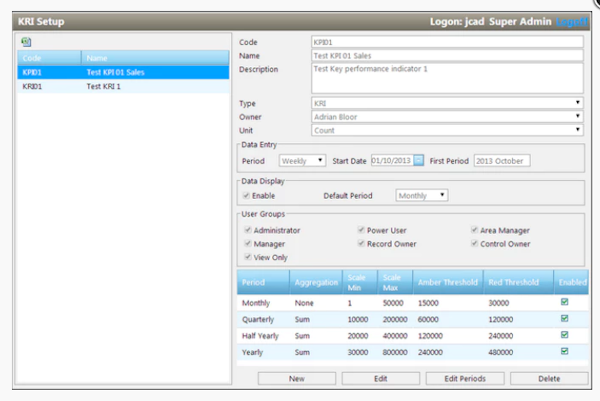600x401 pixels.
Task: Click the Period column header
Action: [263, 282]
